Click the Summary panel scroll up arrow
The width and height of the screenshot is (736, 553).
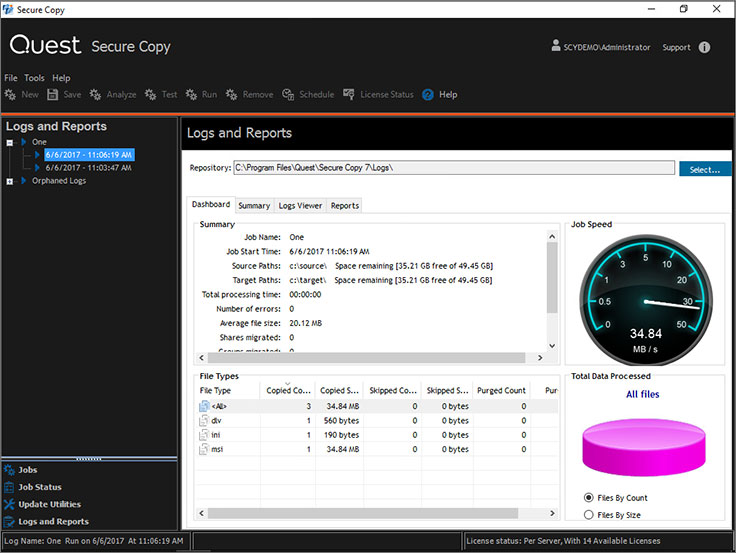[x=552, y=237]
